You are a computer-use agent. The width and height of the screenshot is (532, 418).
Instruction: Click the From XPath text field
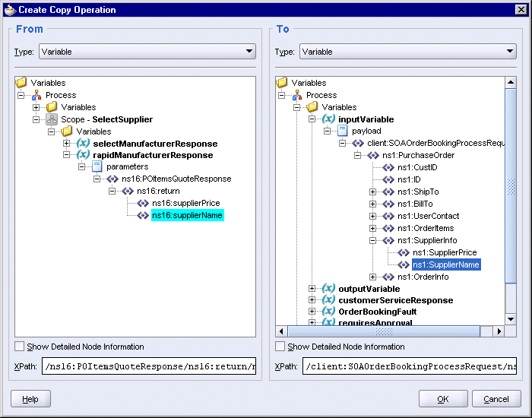click(149, 366)
